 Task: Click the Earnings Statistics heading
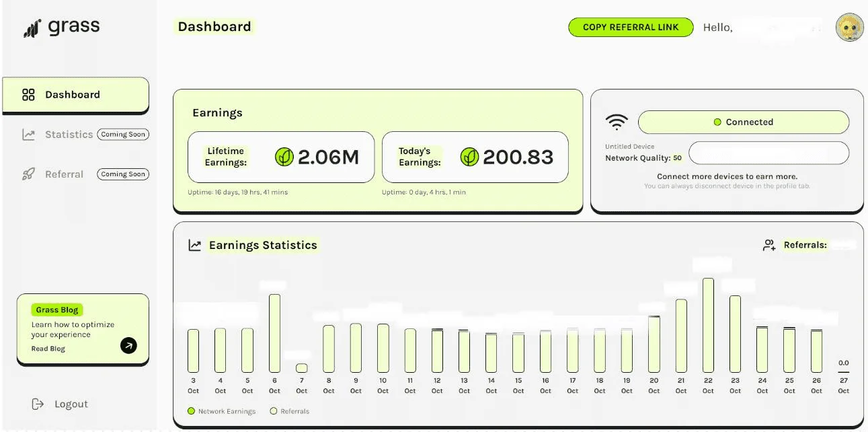click(263, 245)
